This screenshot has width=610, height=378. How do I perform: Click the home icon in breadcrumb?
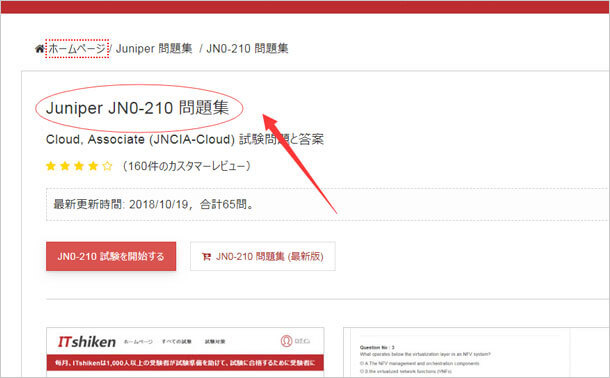tap(39, 49)
